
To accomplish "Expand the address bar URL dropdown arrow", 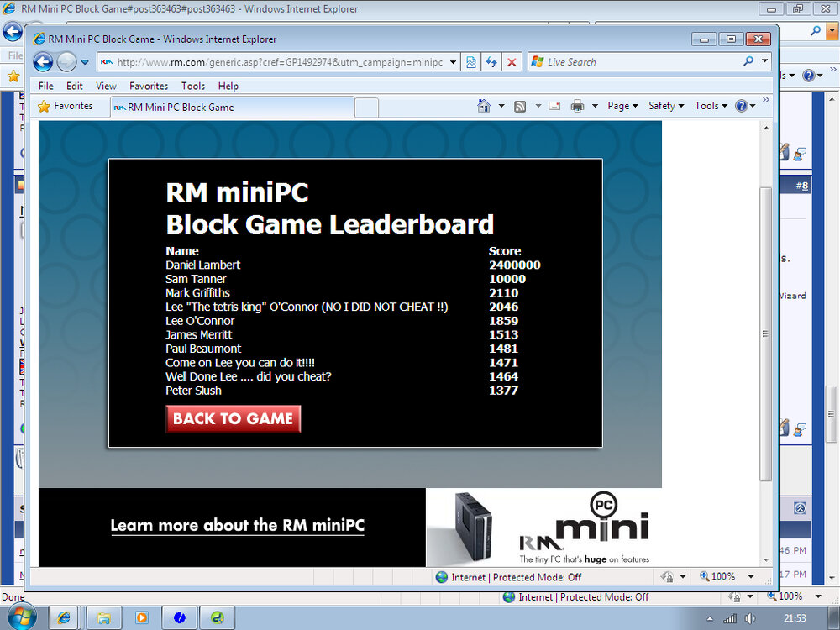I will point(454,62).
